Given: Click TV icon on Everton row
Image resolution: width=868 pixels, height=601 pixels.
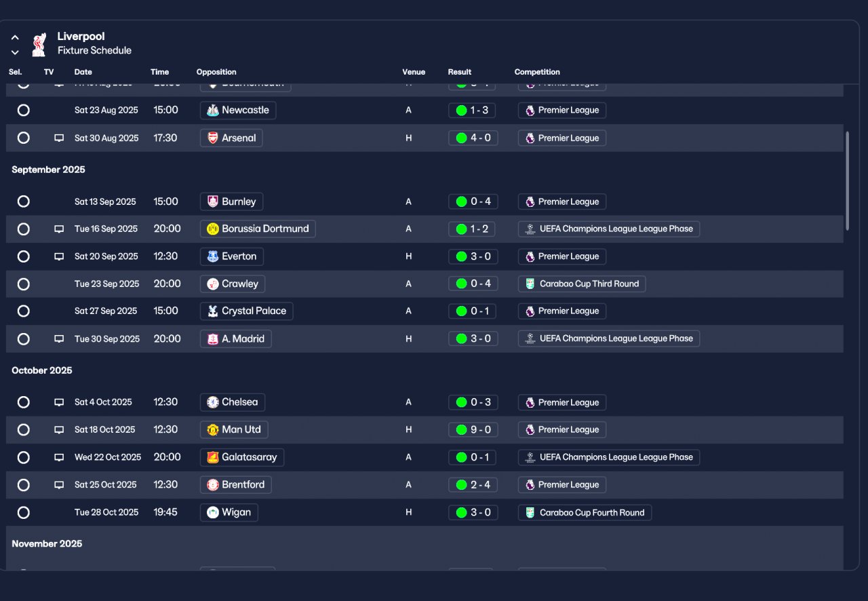Looking at the screenshot, I should click(x=59, y=256).
